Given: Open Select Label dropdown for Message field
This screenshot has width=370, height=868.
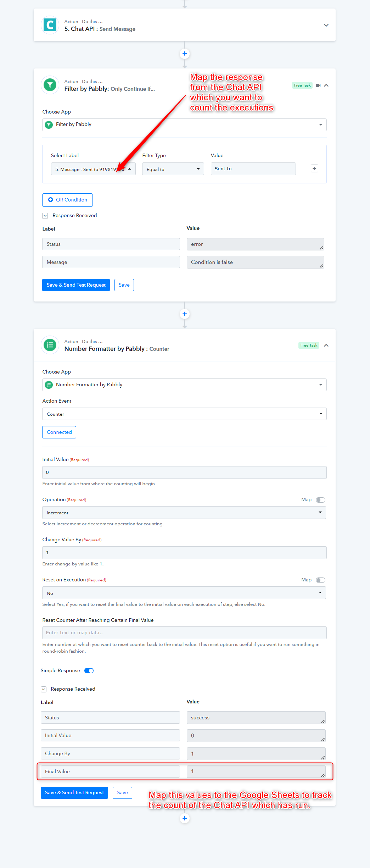Looking at the screenshot, I should pos(93,169).
